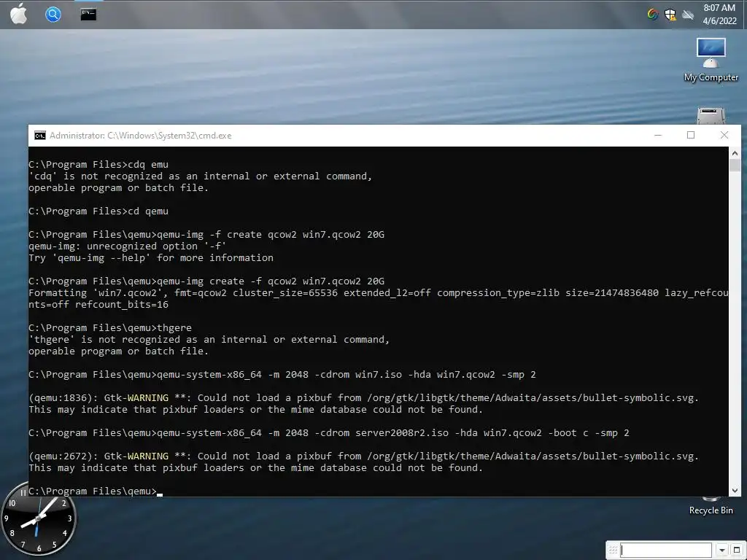Click the cmd window title bar system icon
The height and width of the screenshot is (560, 747).
point(40,135)
